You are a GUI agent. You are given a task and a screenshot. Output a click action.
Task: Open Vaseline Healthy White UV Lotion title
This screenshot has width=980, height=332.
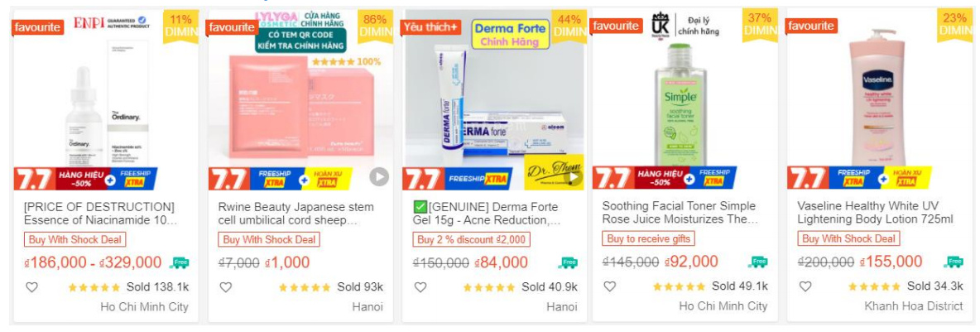(875, 213)
